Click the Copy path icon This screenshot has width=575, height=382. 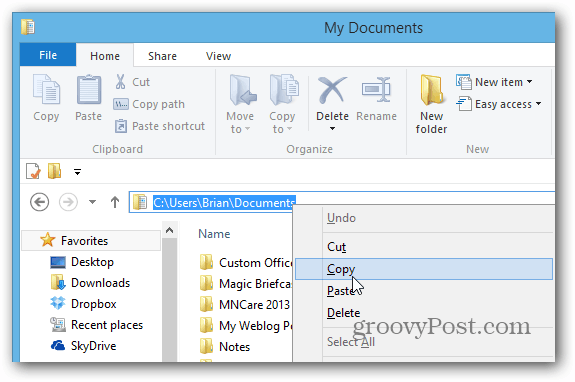[121, 104]
